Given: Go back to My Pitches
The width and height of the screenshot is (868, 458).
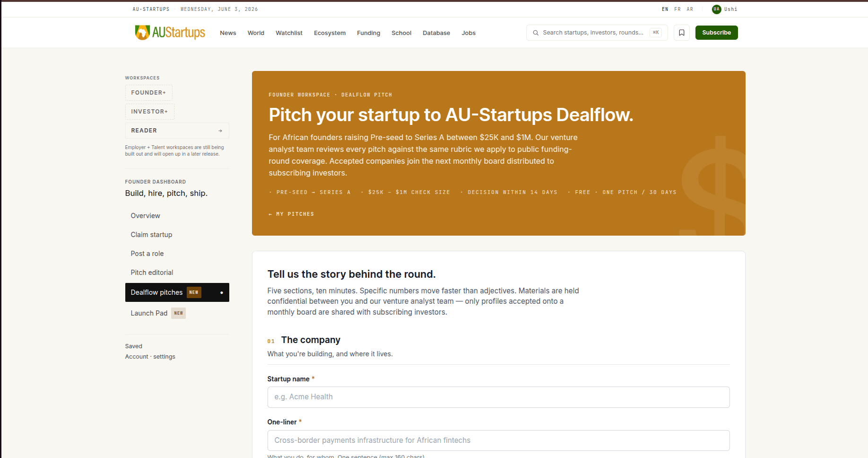Looking at the screenshot, I should coord(291,214).
